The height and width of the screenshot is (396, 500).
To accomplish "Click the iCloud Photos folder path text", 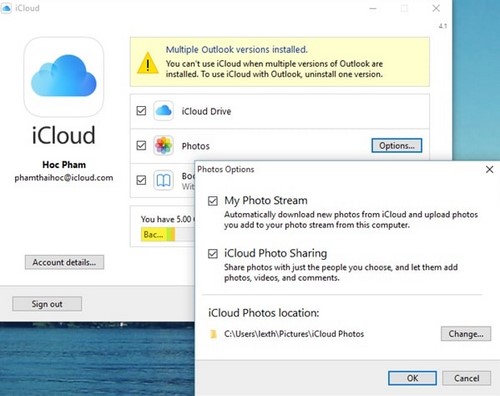I will point(294,334).
